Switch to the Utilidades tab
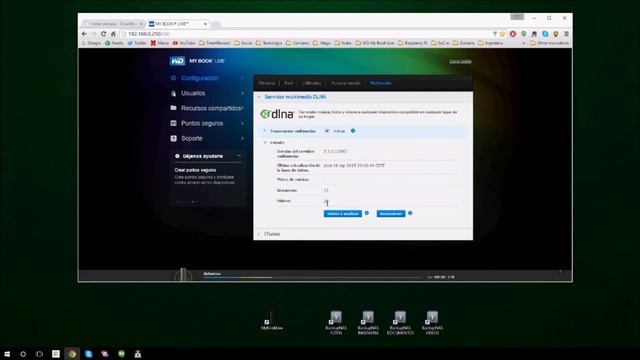Image resolution: width=640 pixels, height=360 pixels. click(x=312, y=83)
